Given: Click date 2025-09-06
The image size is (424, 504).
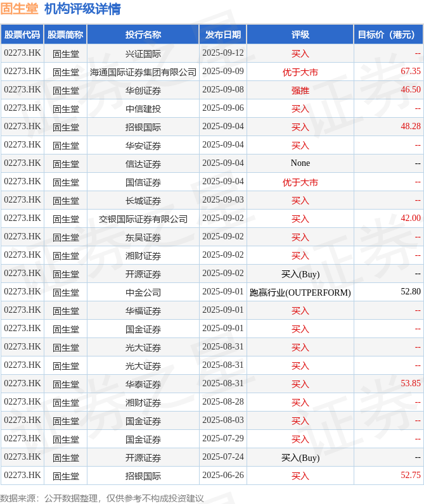Looking at the screenshot, I should point(223,108).
